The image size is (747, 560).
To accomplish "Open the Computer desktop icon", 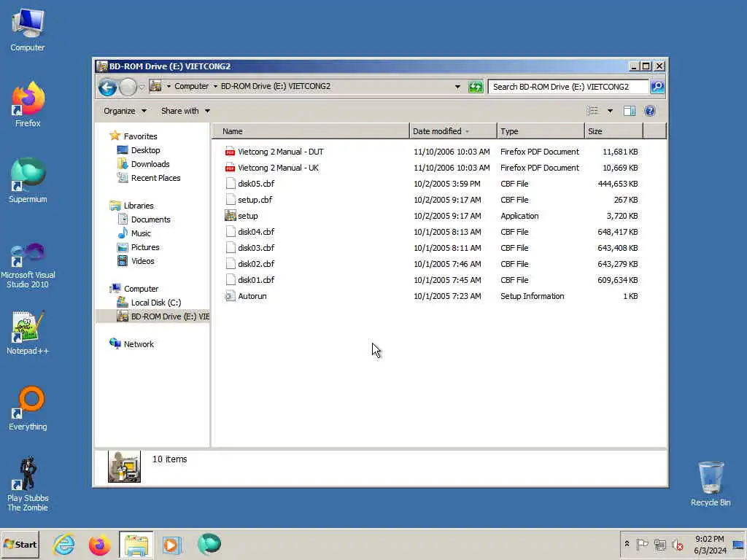I will point(28,29).
